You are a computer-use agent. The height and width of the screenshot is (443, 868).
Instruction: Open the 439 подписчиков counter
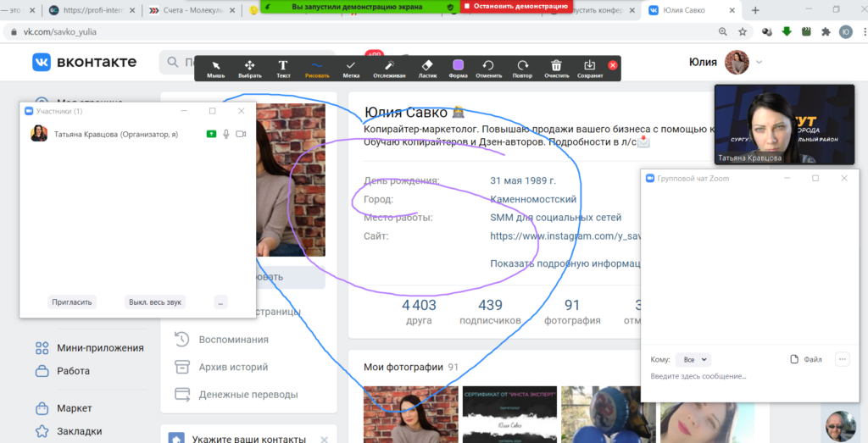490,312
